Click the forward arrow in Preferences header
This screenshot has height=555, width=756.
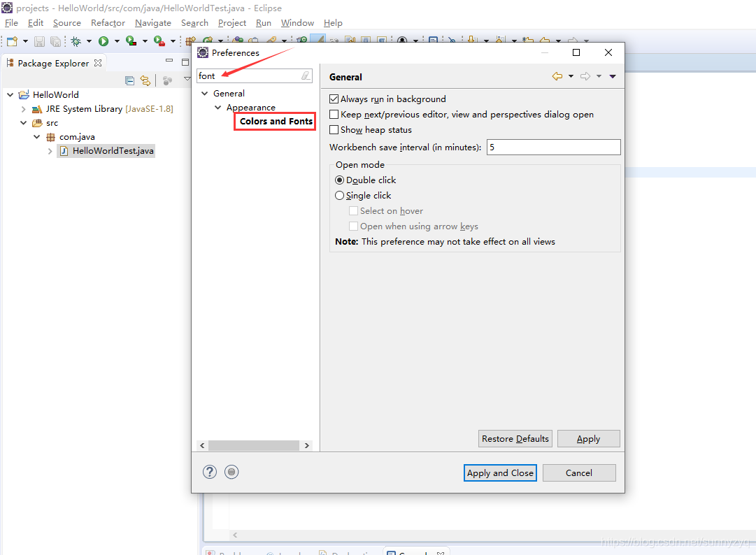coord(585,76)
